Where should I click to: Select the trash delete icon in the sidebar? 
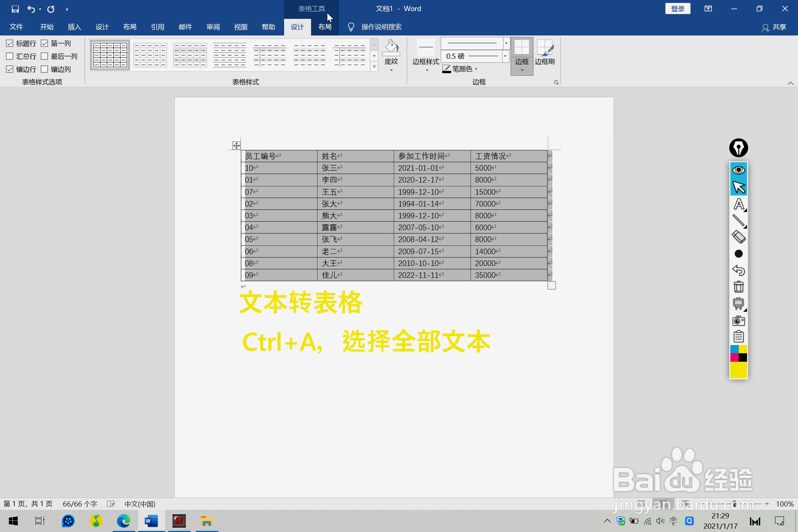(x=738, y=286)
